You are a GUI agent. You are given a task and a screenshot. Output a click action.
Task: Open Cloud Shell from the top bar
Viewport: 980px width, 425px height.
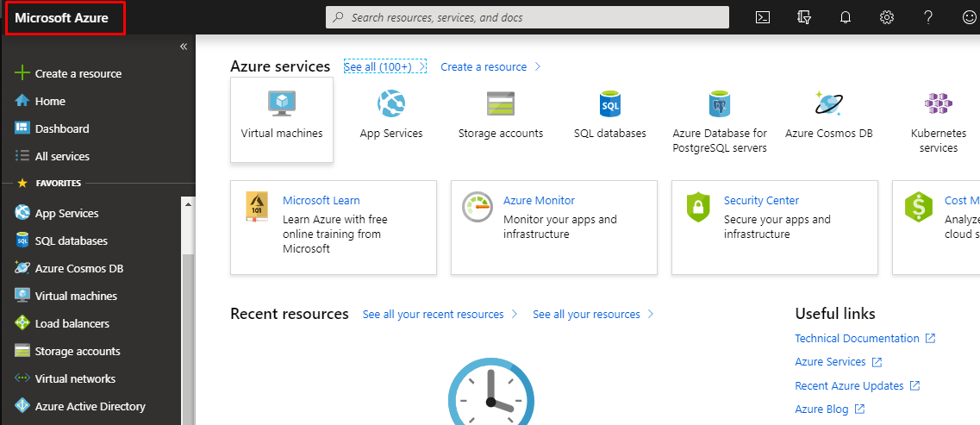tap(762, 17)
